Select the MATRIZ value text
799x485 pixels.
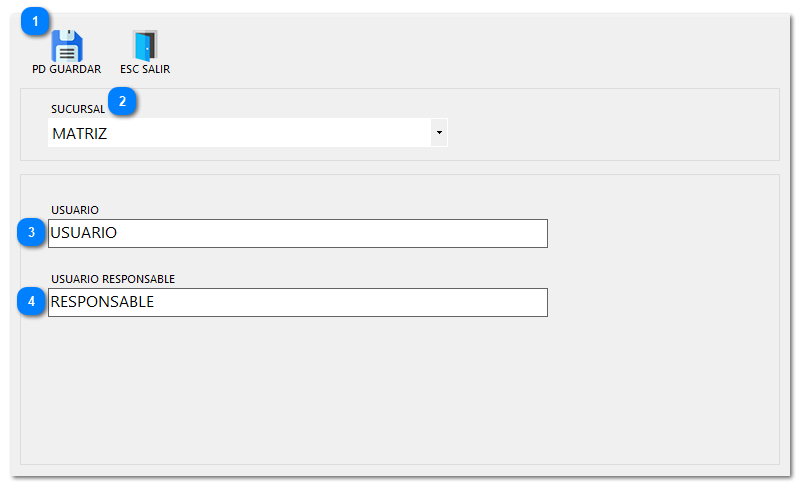click(80, 133)
